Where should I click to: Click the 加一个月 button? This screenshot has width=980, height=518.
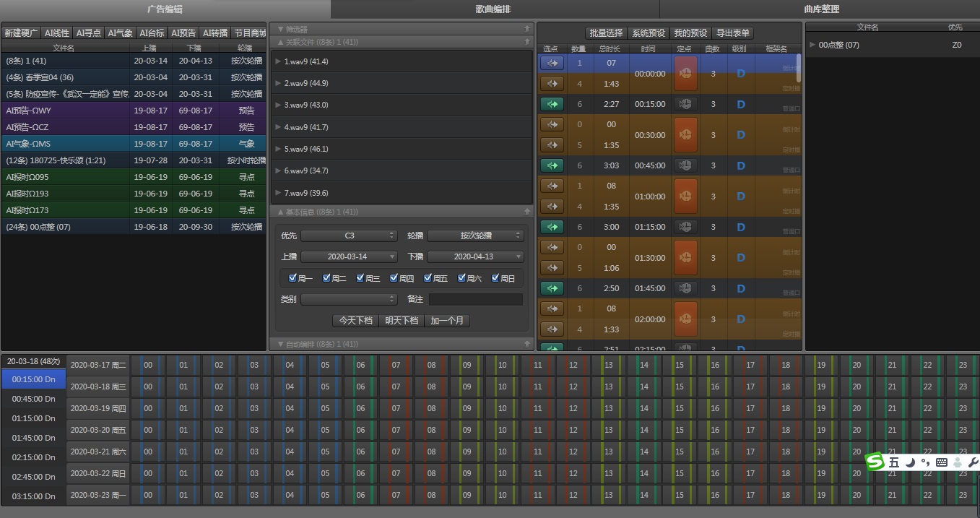click(x=447, y=320)
